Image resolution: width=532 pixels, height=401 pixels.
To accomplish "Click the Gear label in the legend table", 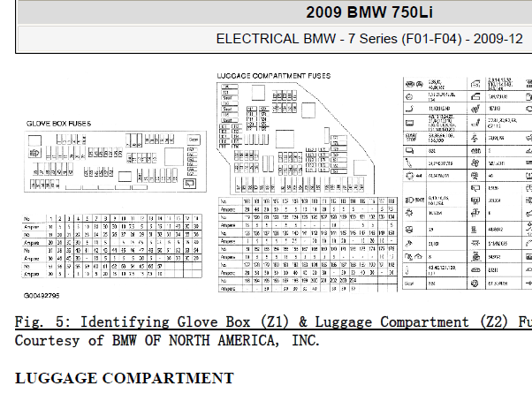I will (409, 284).
